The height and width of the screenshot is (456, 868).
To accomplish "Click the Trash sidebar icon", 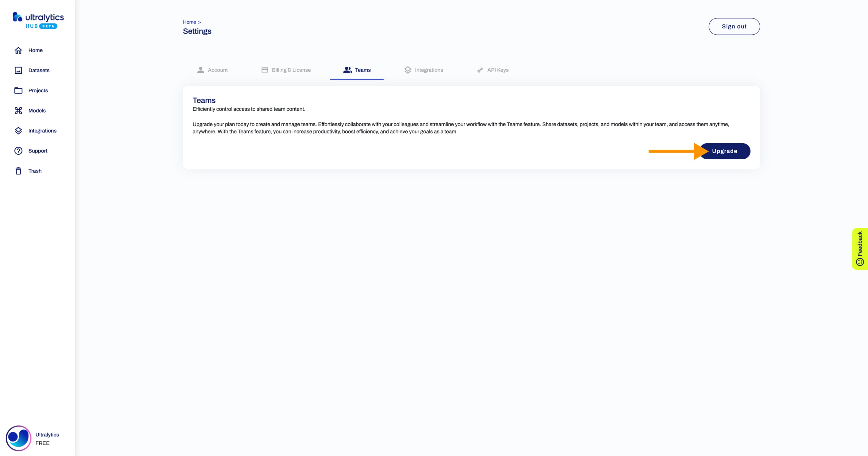I will click(18, 171).
